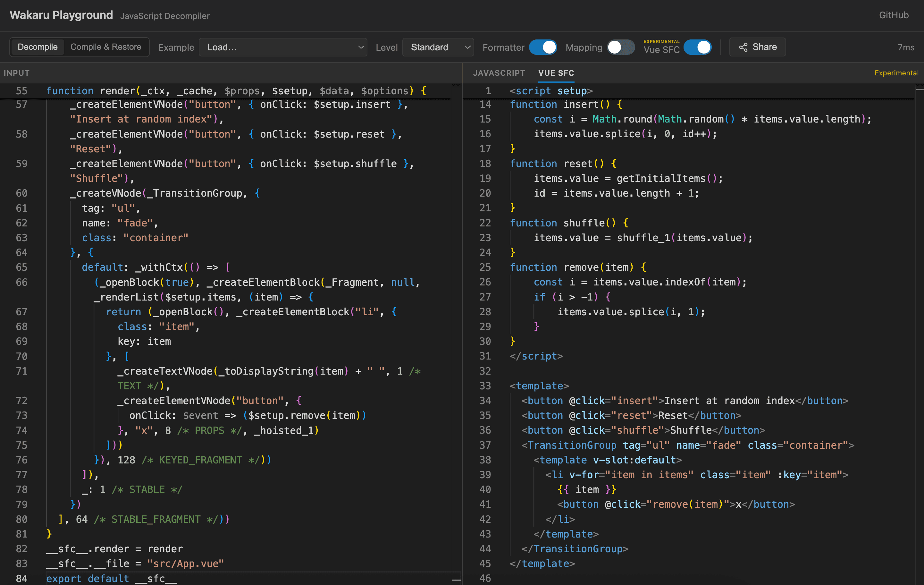Switch to the Decompile mode
The height and width of the screenshot is (585, 924).
tap(37, 47)
